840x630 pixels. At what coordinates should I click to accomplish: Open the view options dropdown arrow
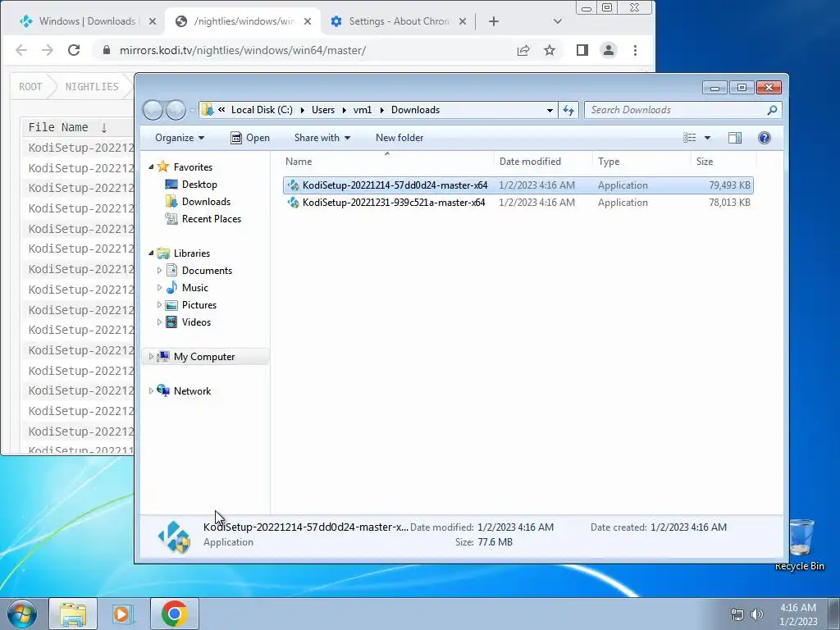click(x=707, y=138)
